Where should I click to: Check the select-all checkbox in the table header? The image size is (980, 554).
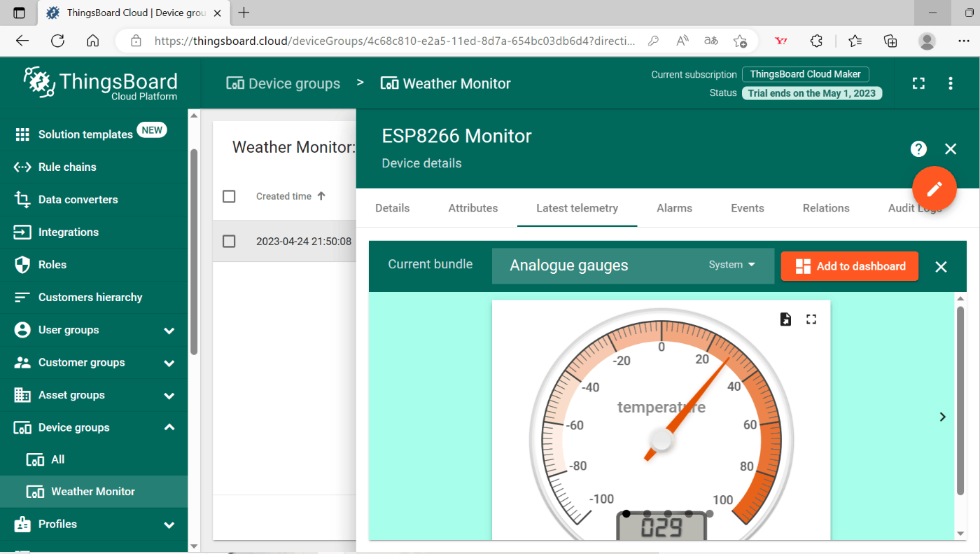click(x=229, y=196)
